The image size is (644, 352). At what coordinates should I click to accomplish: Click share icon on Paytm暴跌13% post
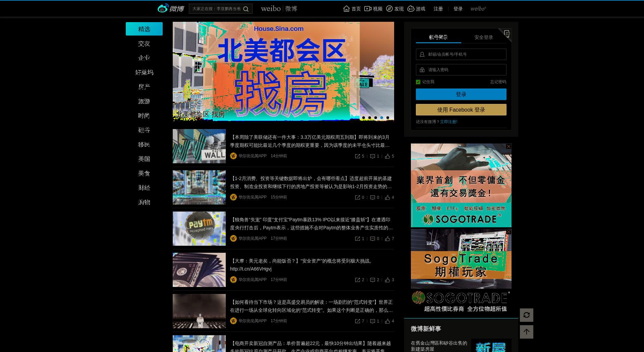(358, 239)
